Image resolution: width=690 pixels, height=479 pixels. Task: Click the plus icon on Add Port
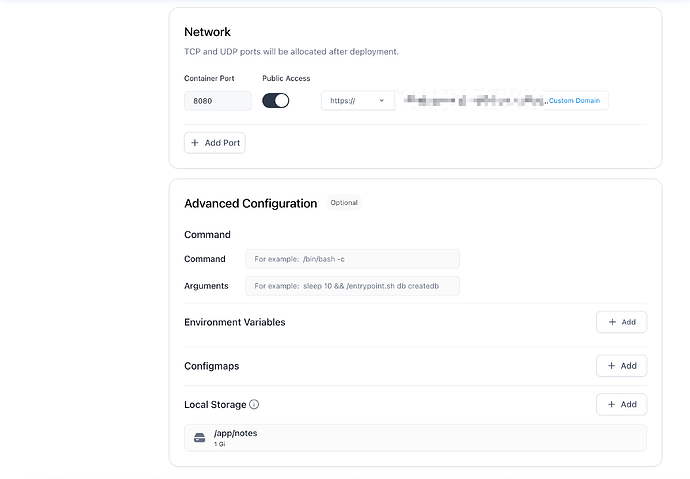(x=195, y=143)
